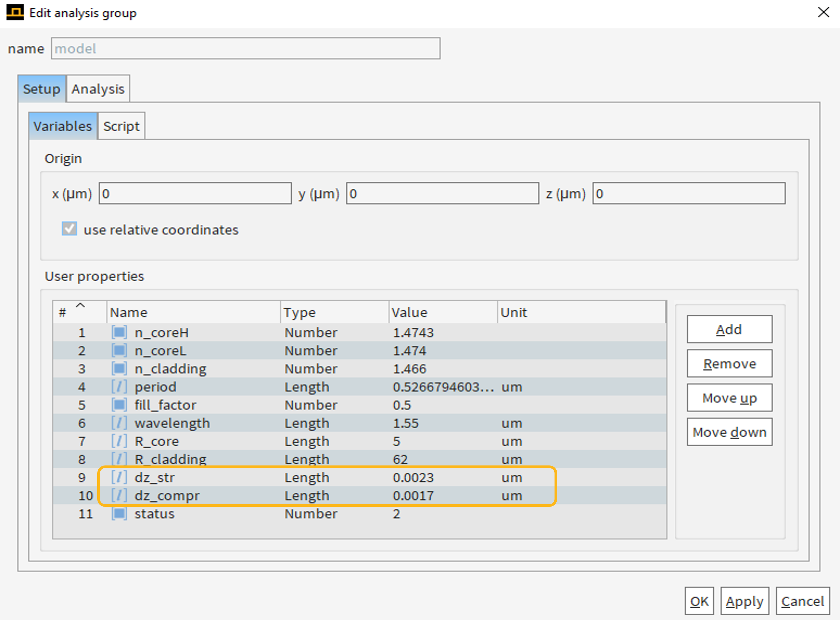The height and width of the screenshot is (620, 840).
Task: Click the wavelength value 1.55
Action: [x=405, y=423]
